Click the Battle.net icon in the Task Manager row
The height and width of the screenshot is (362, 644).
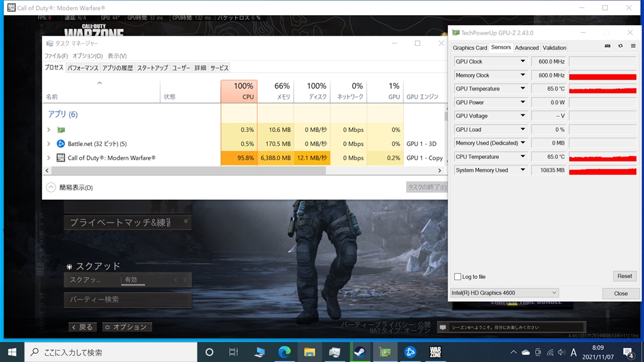pyautogui.click(x=61, y=144)
